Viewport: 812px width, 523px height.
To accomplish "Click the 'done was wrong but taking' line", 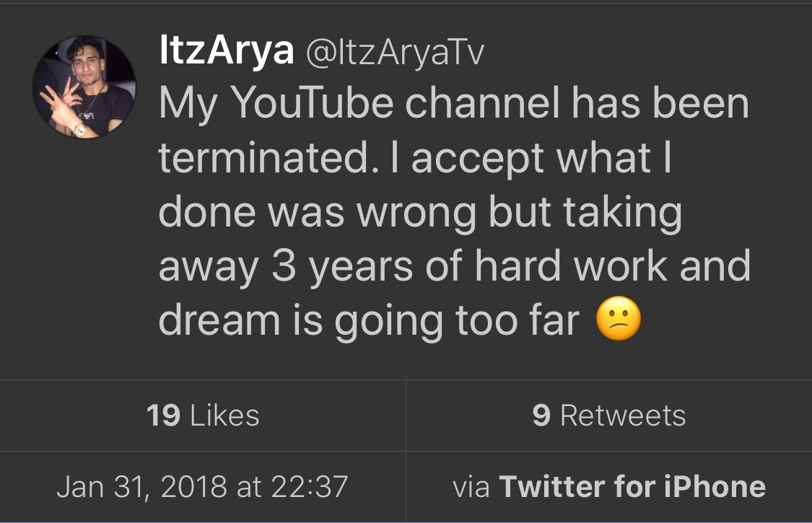I will (419, 213).
